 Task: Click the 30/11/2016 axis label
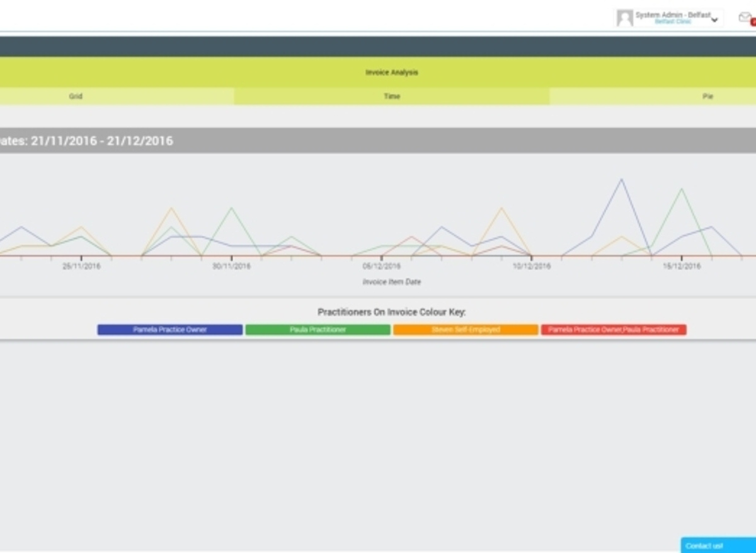click(231, 266)
